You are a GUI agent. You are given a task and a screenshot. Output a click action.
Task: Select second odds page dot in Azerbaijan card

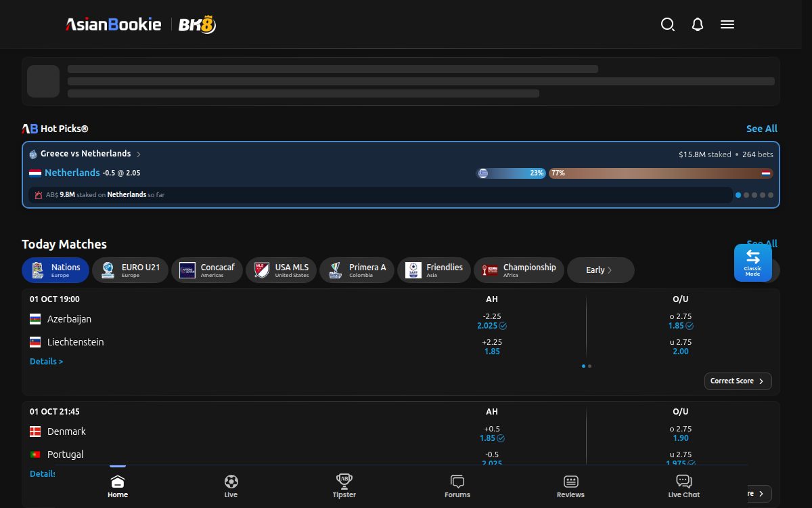(x=590, y=366)
